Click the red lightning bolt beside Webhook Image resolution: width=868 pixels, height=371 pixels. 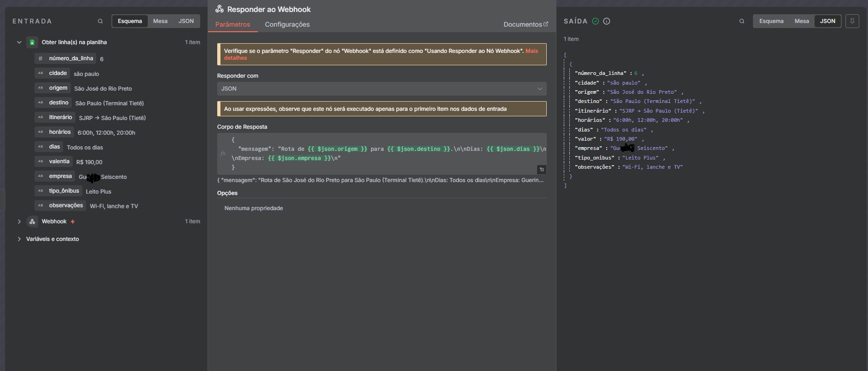[73, 222]
